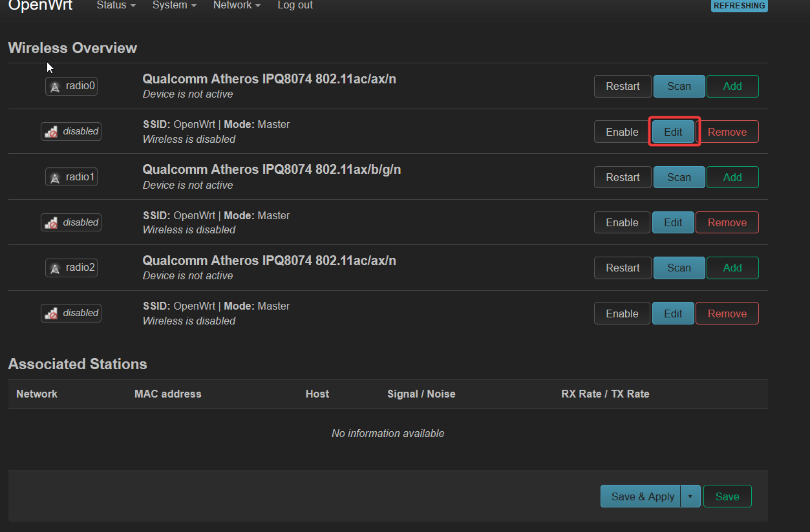Edit the radio0 OpenWrt wireless network
The width and height of the screenshot is (810, 532).
click(x=673, y=132)
